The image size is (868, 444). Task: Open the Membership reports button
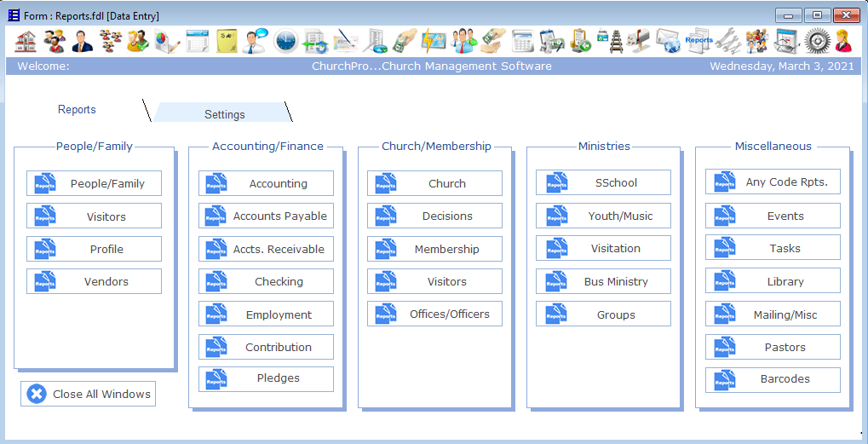(x=434, y=249)
